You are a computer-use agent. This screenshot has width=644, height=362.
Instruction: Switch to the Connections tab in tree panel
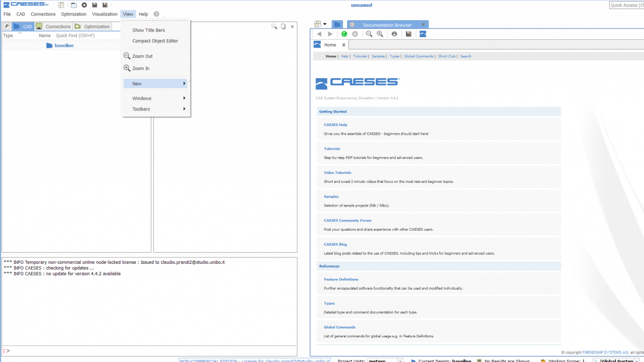(54, 26)
